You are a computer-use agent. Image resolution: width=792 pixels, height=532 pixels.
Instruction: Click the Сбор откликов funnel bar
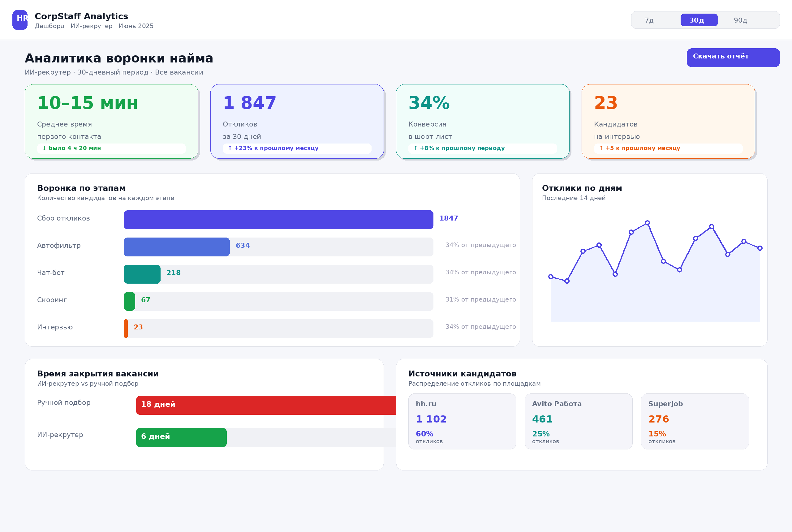(x=278, y=220)
